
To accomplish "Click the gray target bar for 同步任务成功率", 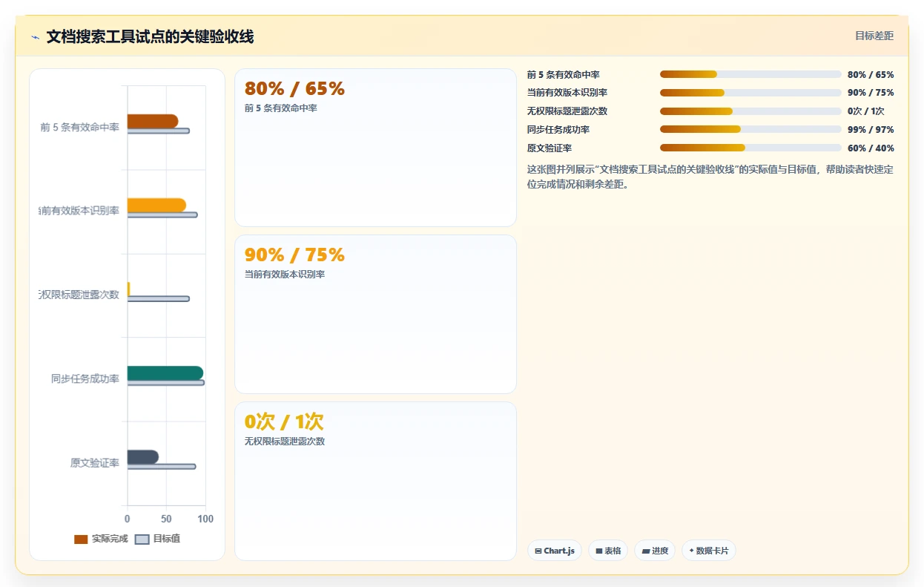I will [166, 383].
